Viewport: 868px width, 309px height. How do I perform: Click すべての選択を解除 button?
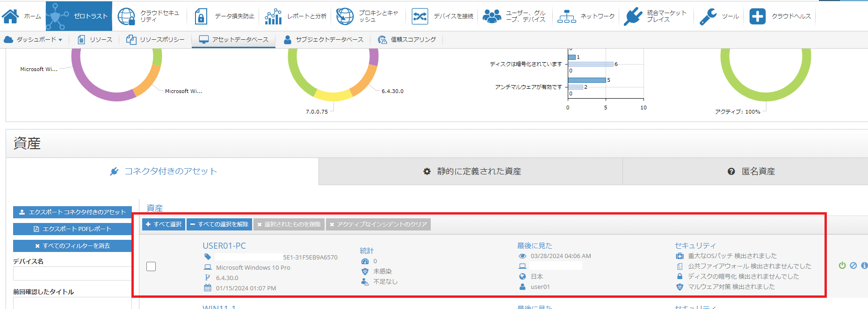219,224
